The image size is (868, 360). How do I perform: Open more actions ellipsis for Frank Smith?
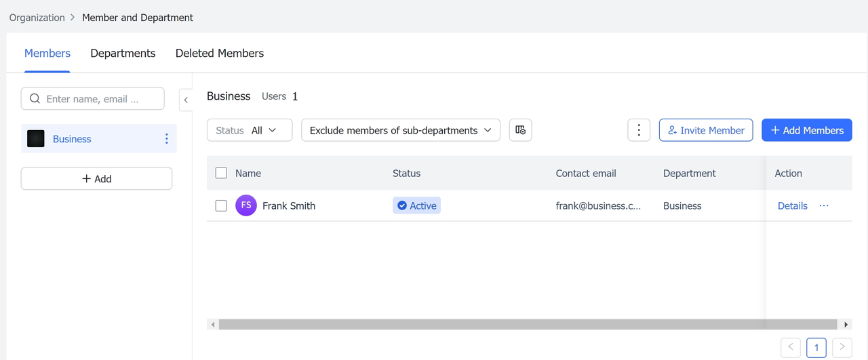click(x=824, y=206)
